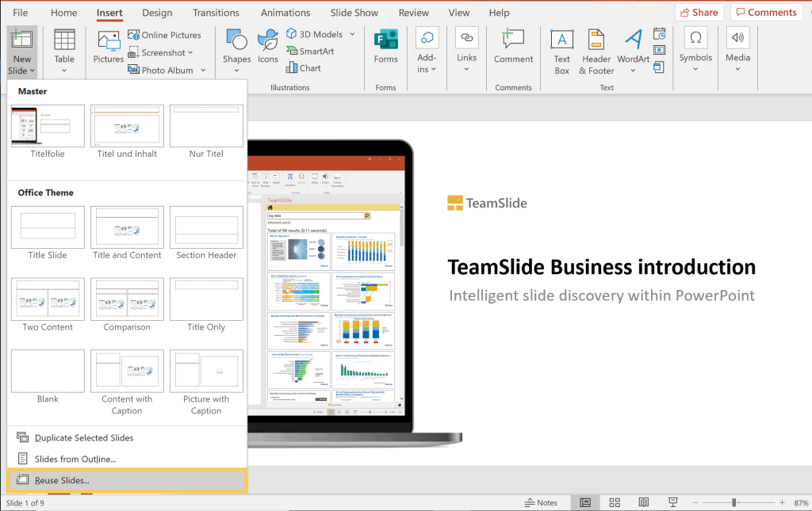Screen dimensions: 812x511
Task: Switch to the View tab
Action: [x=459, y=13]
